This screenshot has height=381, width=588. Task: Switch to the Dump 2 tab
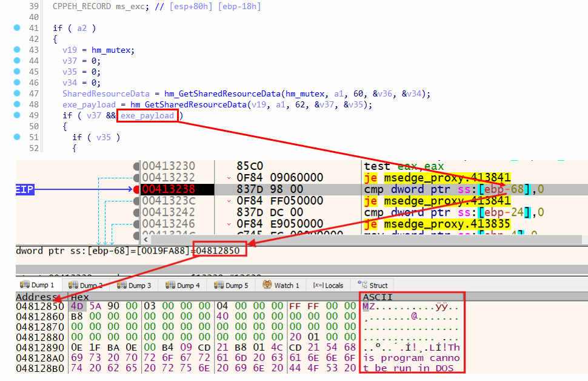pos(85,285)
